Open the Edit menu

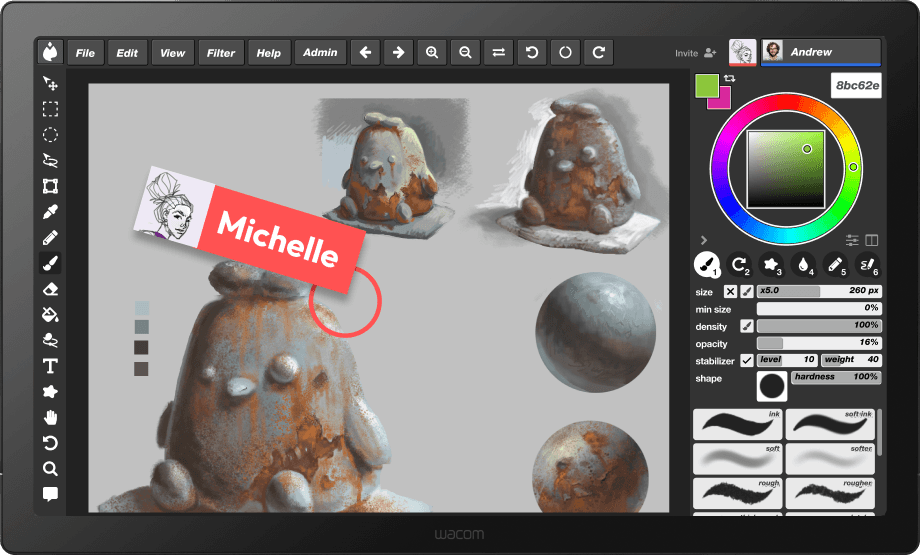(127, 53)
